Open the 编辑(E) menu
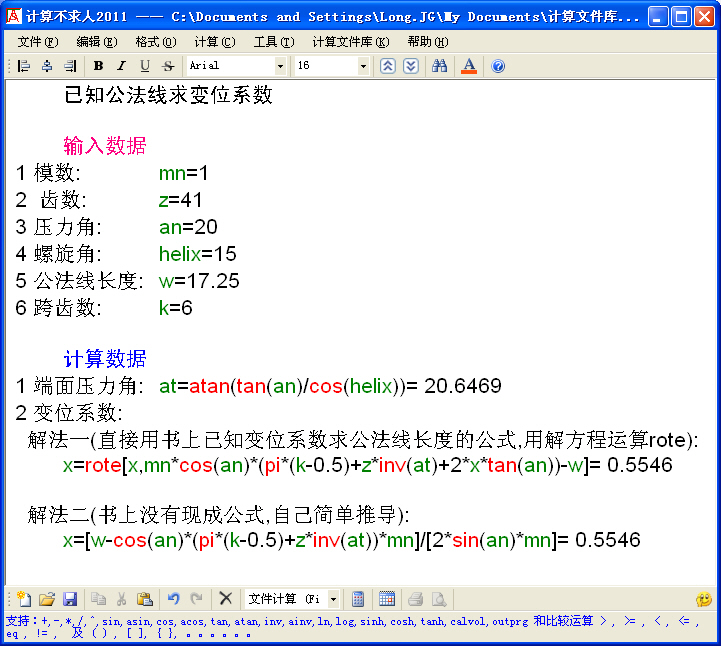 point(97,42)
